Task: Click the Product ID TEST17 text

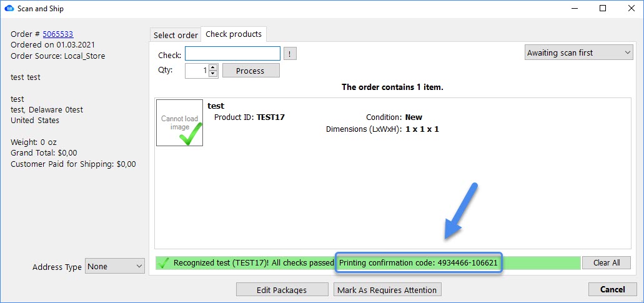Action: [249, 117]
